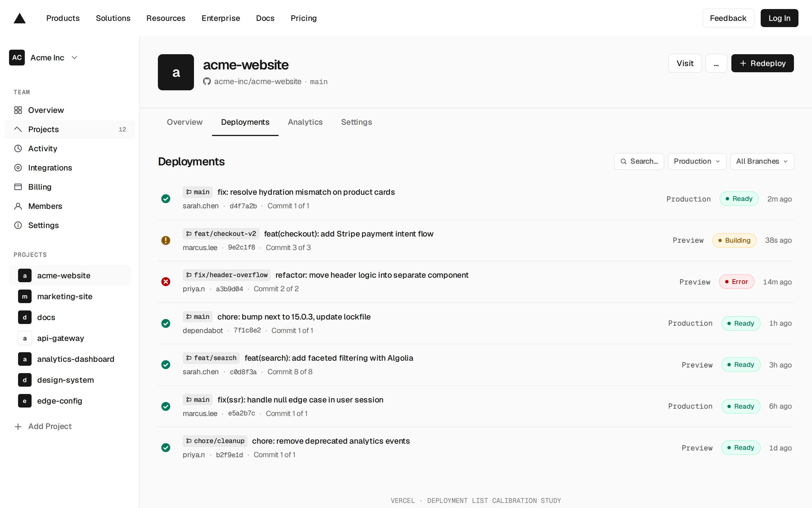Viewport: 812px width, 508px height.
Task: Switch to the Analytics tab
Action: click(305, 122)
